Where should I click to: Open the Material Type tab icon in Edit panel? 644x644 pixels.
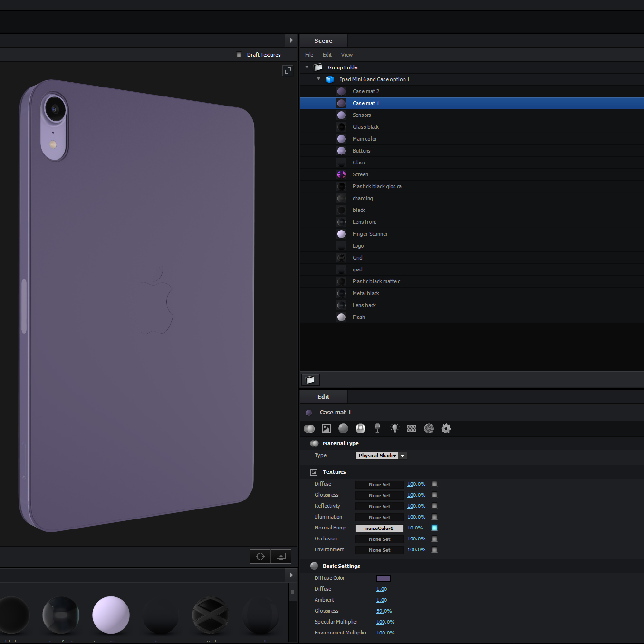309,429
